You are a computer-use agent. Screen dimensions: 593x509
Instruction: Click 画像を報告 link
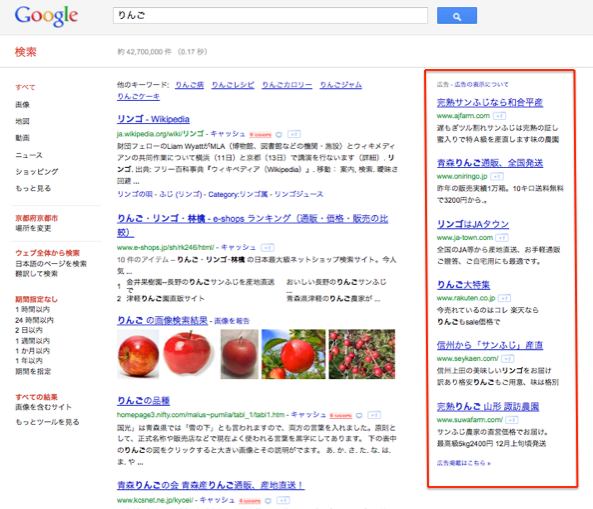[232, 321]
